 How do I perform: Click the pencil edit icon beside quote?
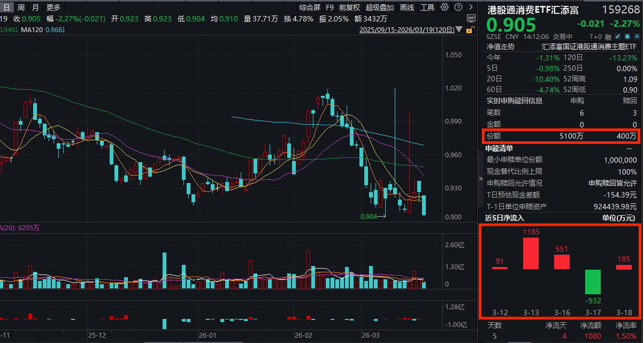click(618, 37)
